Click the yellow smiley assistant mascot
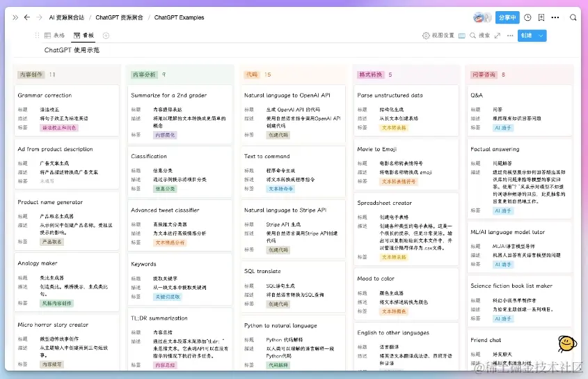This screenshot has width=588, height=379. point(566,343)
